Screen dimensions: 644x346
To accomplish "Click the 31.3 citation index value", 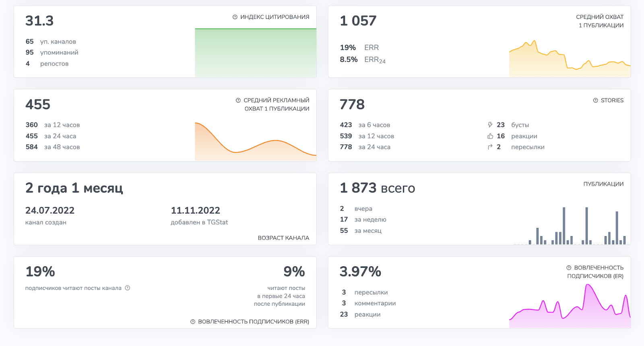I will tap(39, 21).
